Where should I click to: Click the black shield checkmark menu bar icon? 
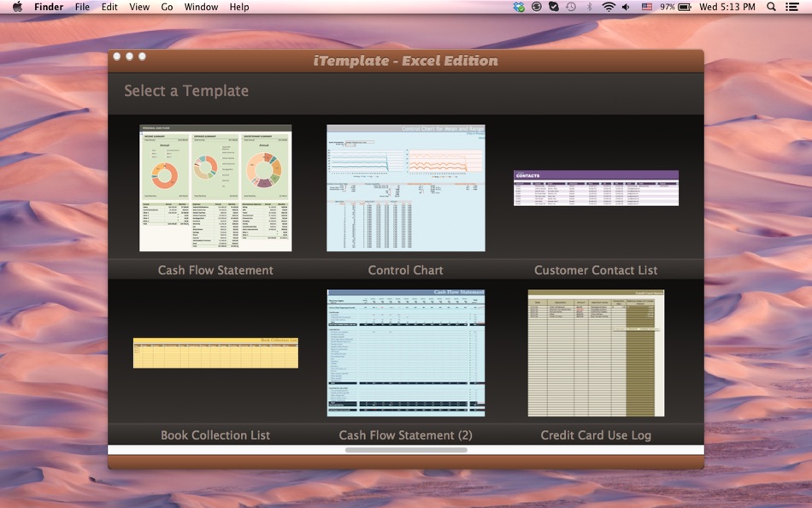click(x=554, y=7)
